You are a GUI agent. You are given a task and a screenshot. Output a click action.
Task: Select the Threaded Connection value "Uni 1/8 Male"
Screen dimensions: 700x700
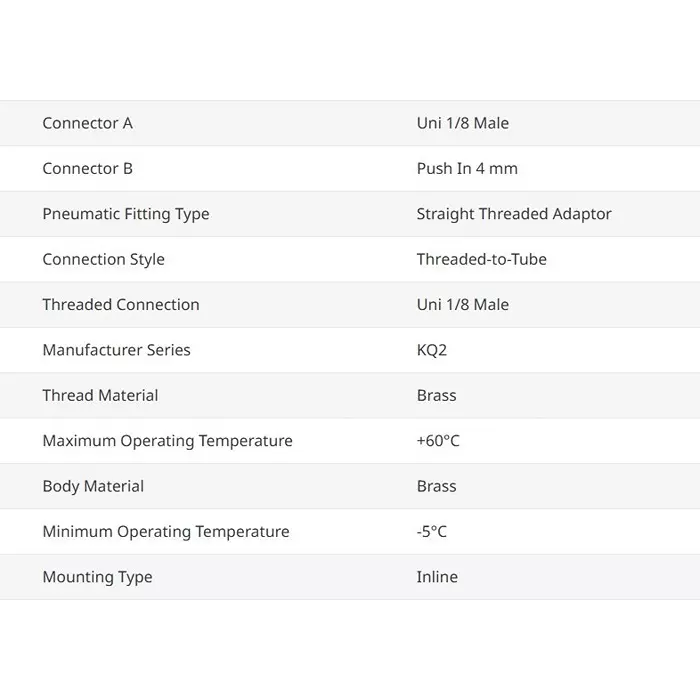[x=462, y=304]
